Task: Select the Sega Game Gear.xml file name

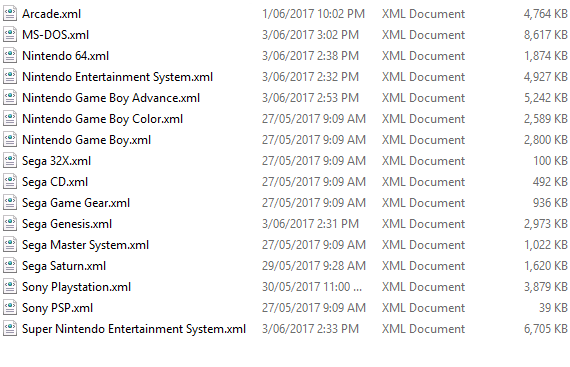Action: pyautogui.click(x=76, y=203)
